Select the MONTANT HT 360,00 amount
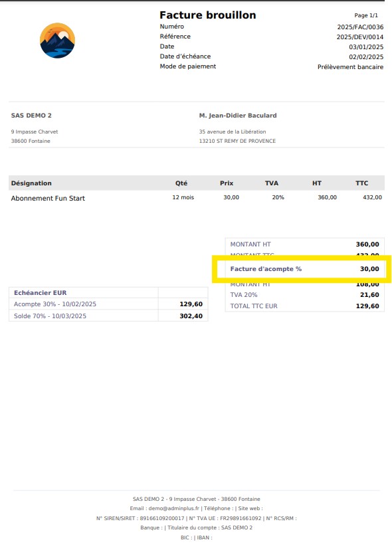This screenshot has height=556, width=392. [367, 244]
